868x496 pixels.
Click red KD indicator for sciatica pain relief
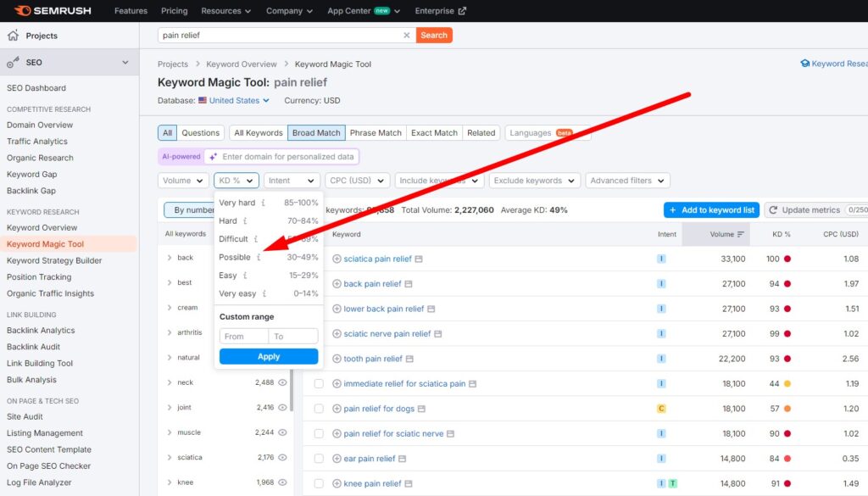click(787, 259)
